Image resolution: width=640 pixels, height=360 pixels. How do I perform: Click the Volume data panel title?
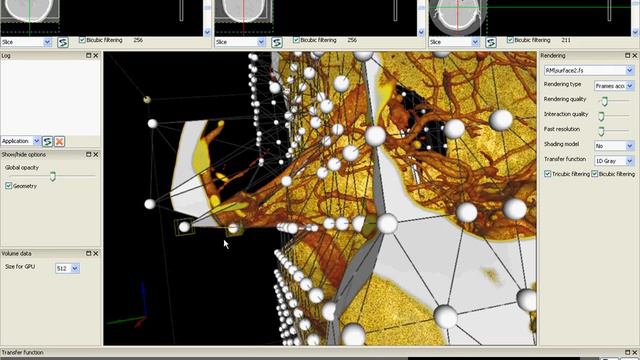tap(16, 253)
